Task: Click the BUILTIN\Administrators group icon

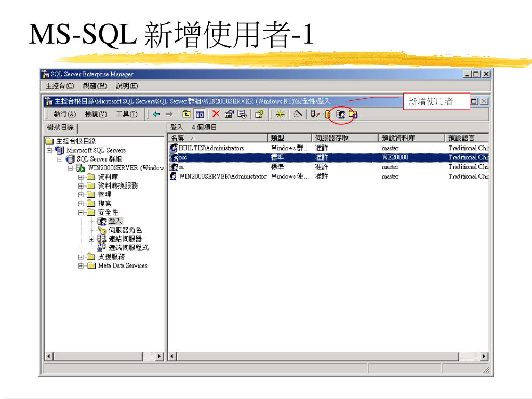Action: (174, 148)
